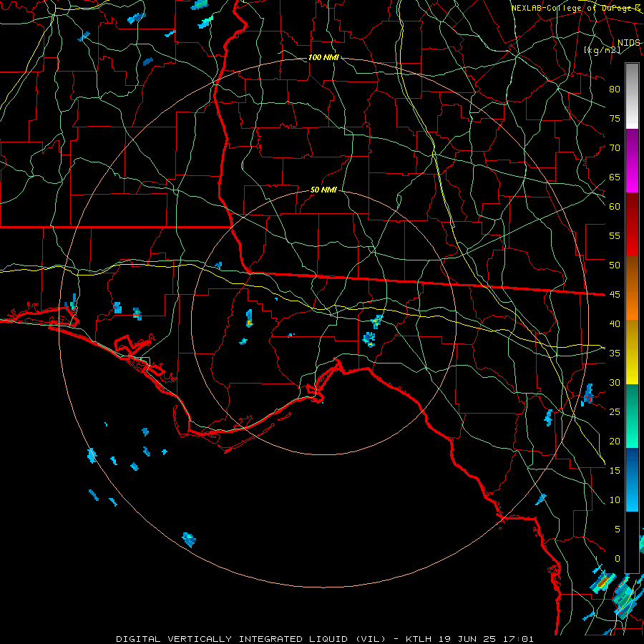The width and height of the screenshot is (644, 644).
Task: Click the 0 value on the scale
Action: click(x=618, y=559)
